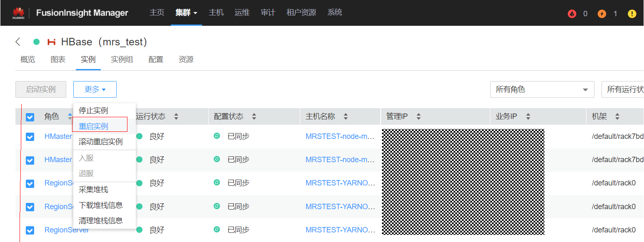Viewport: 644px width, 242px height.
Task: Go to 运维 in top navigation
Action: [x=242, y=12]
